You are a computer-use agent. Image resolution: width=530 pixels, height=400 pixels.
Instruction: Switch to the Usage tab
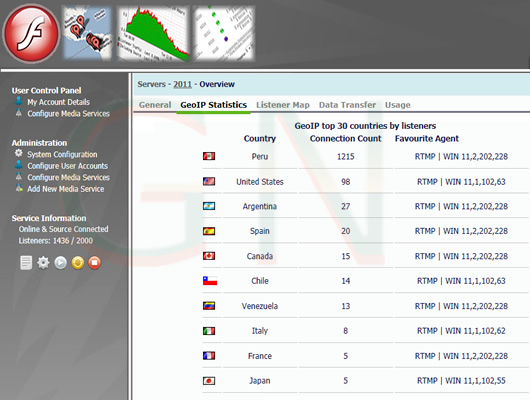coord(398,105)
